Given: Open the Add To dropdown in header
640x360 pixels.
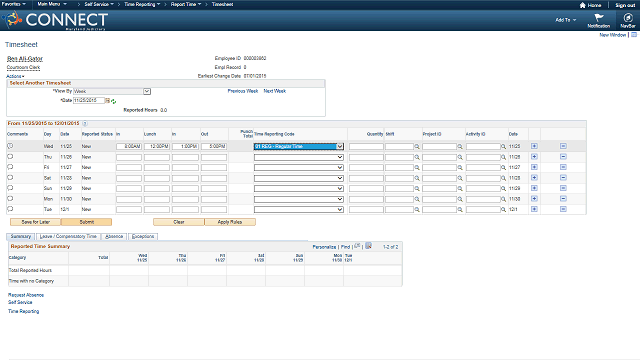Looking at the screenshot, I should pyautogui.click(x=566, y=20).
